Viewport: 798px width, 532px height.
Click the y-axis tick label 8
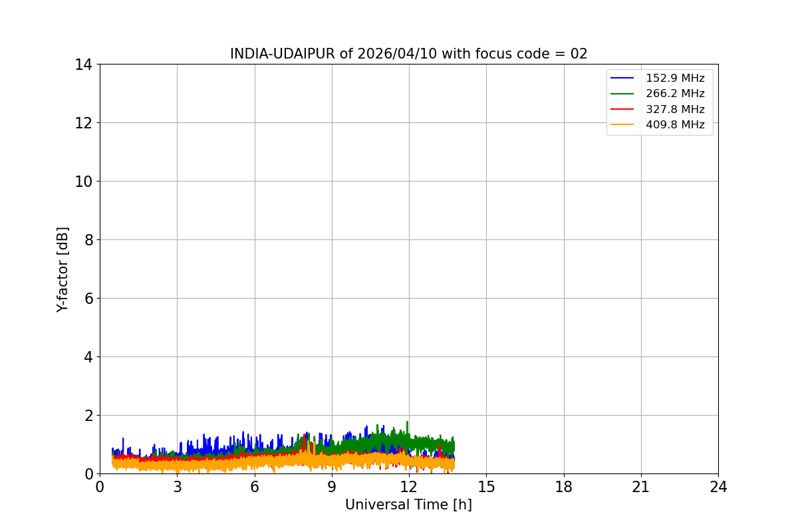(x=88, y=240)
